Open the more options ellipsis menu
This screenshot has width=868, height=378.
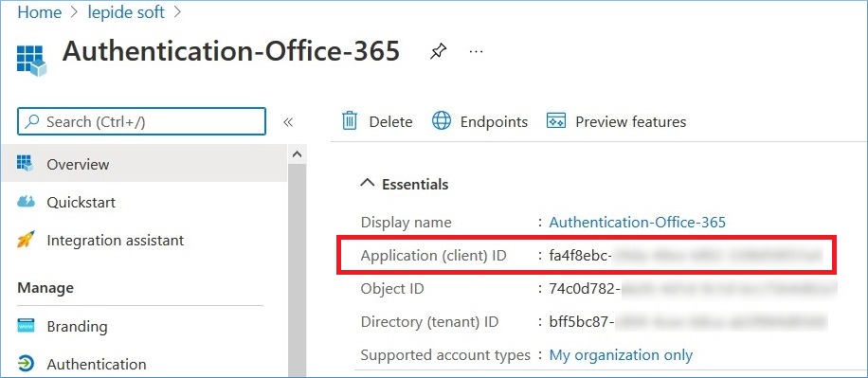[476, 51]
